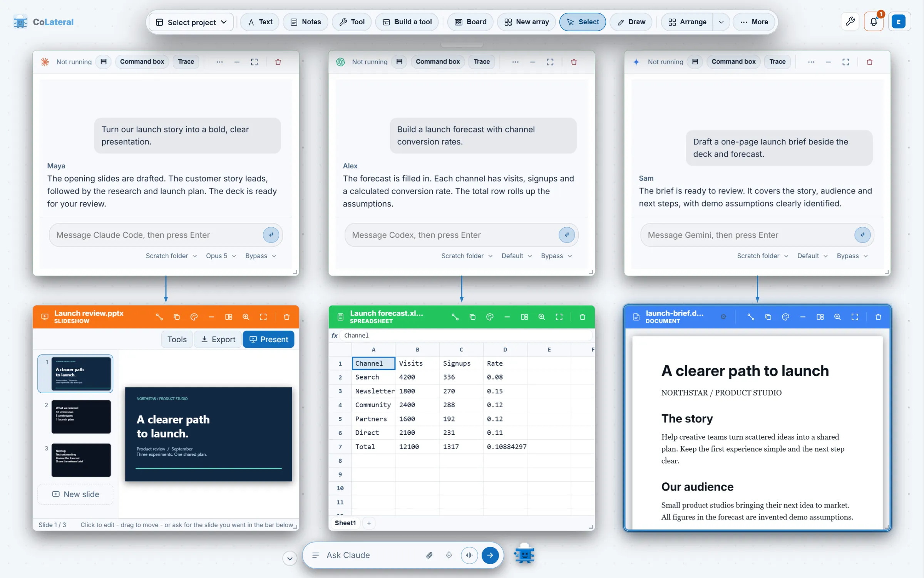Activate the Draw tool in the top toolbar

[x=631, y=22]
